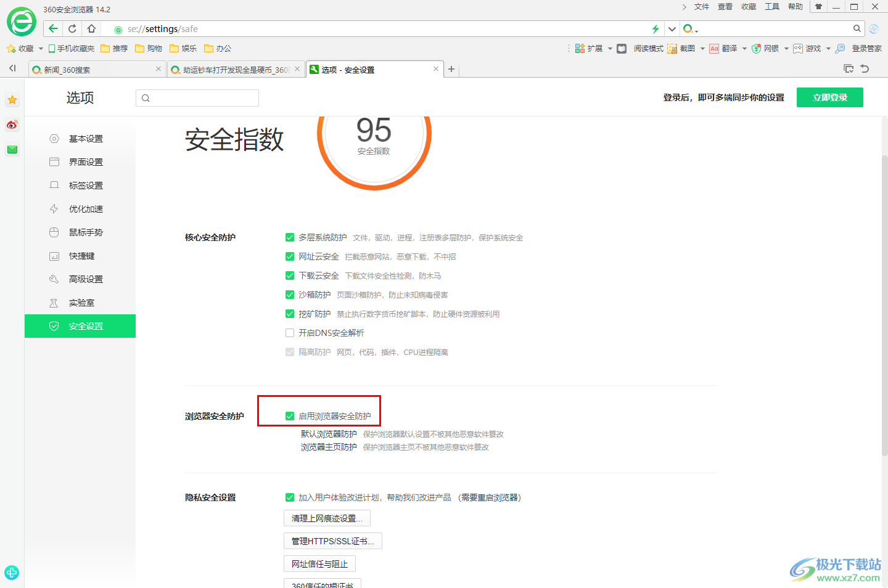Click the 翻译 translate tool
The height and width of the screenshot is (588, 888).
pyautogui.click(x=723, y=49)
